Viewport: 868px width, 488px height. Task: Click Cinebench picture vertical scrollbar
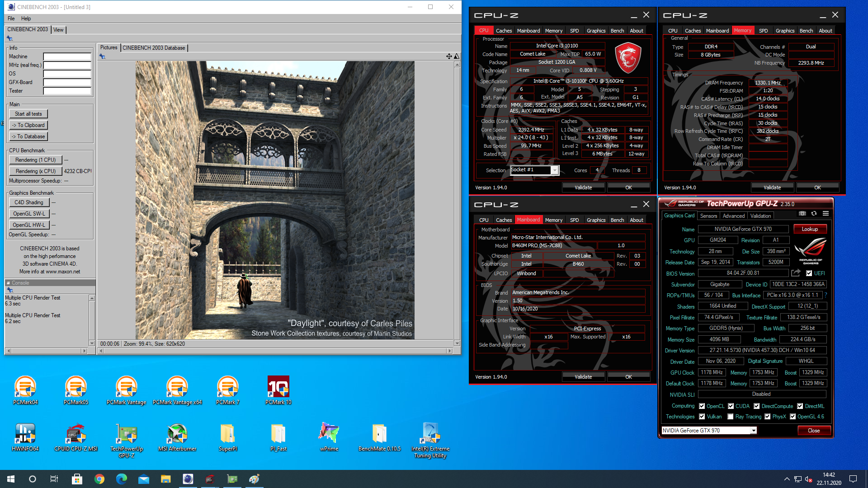click(457, 203)
